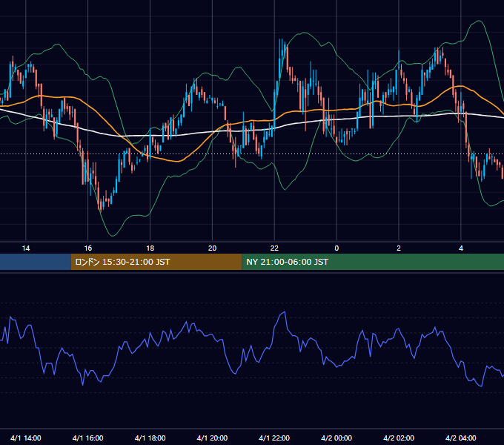The width and height of the screenshot is (504, 445).
Task: Click the 4/2 02:00 label on indicator axis
Action: click(x=399, y=438)
